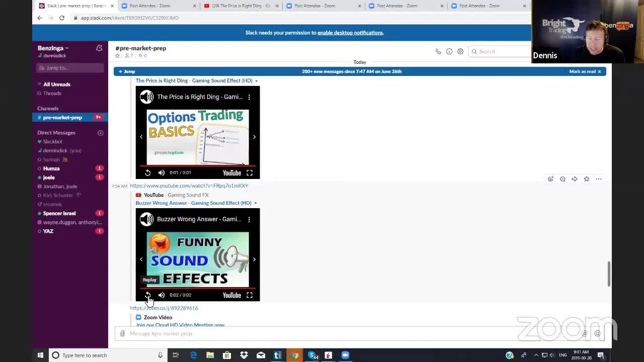Jump to the oldest unread messages
The height and width of the screenshot is (362, 644).
[127, 71]
